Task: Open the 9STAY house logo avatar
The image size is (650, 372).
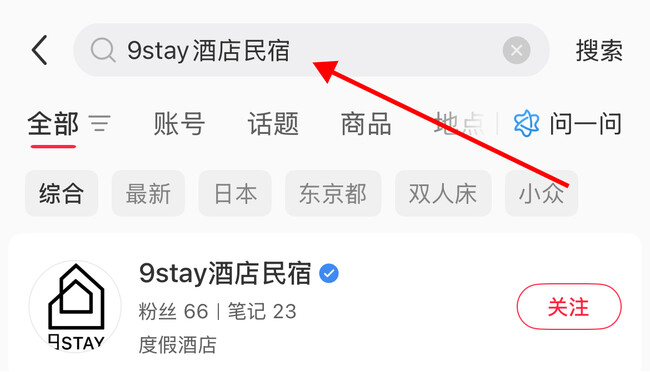Action: pyautogui.click(x=75, y=306)
